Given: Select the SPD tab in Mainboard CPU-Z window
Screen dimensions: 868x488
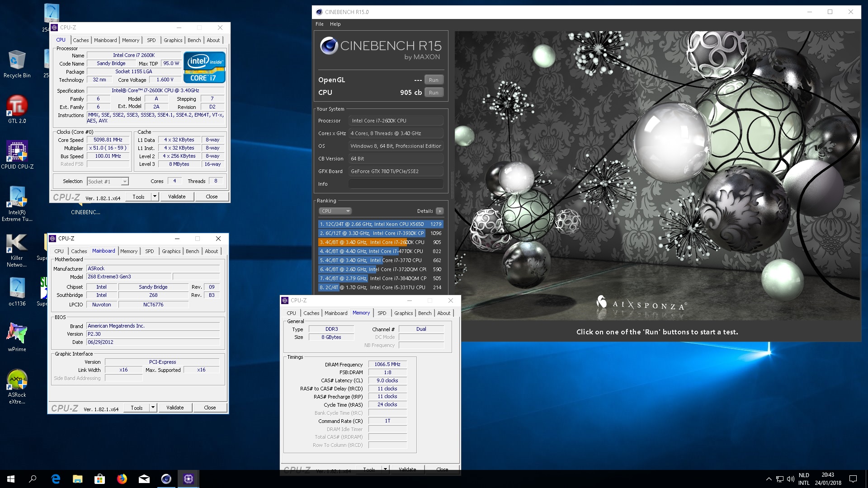Looking at the screenshot, I should pos(150,251).
